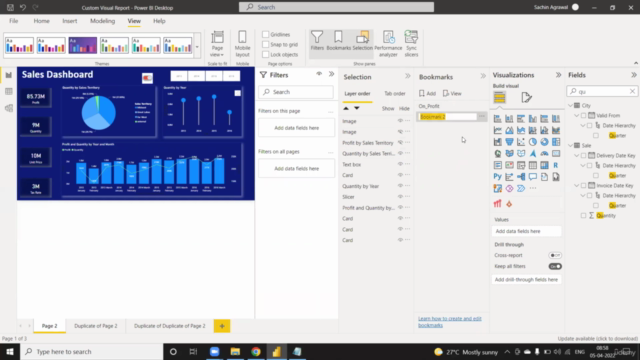Screen dimensions: 640x360
Task: Apply the last visible theme swatch
Action: (x=178, y=45)
